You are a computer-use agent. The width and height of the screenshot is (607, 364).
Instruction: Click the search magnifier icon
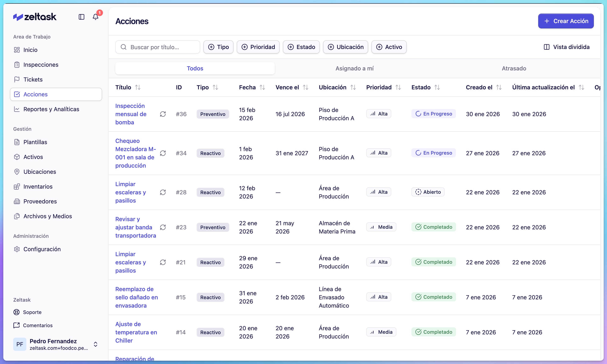pyautogui.click(x=124, y=47)
